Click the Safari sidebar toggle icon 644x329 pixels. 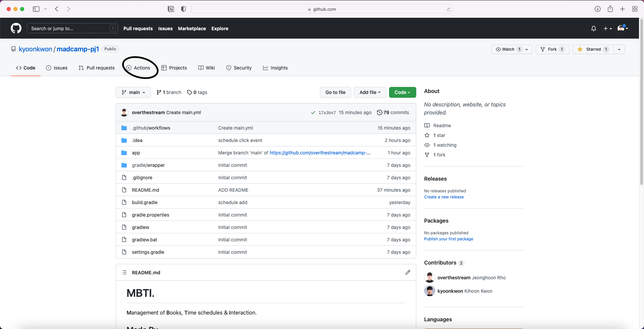36,9
